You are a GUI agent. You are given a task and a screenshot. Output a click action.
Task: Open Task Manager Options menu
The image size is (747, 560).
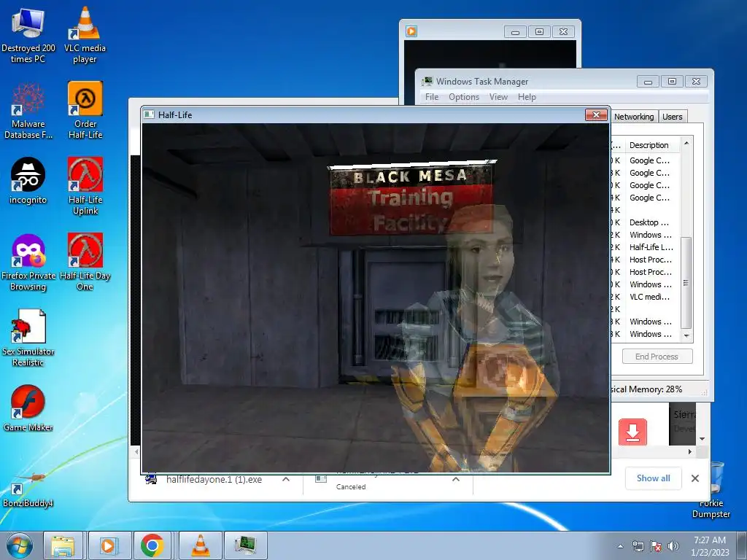tap(463, 97)
